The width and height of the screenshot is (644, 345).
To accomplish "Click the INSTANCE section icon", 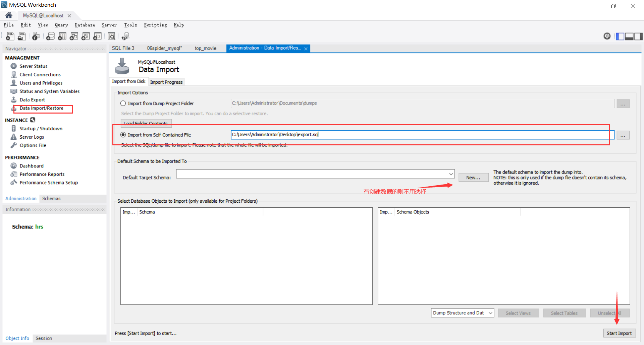I will point(33,120).
